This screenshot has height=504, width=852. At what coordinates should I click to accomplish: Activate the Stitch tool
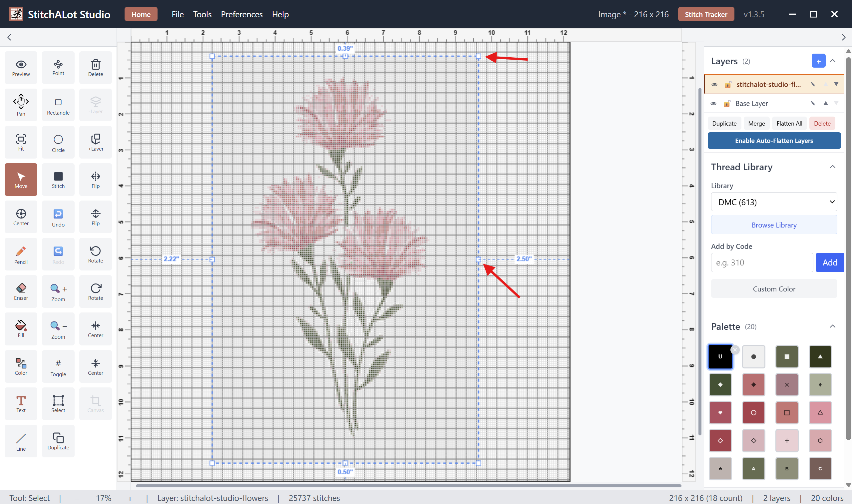(x=58, y=180)
